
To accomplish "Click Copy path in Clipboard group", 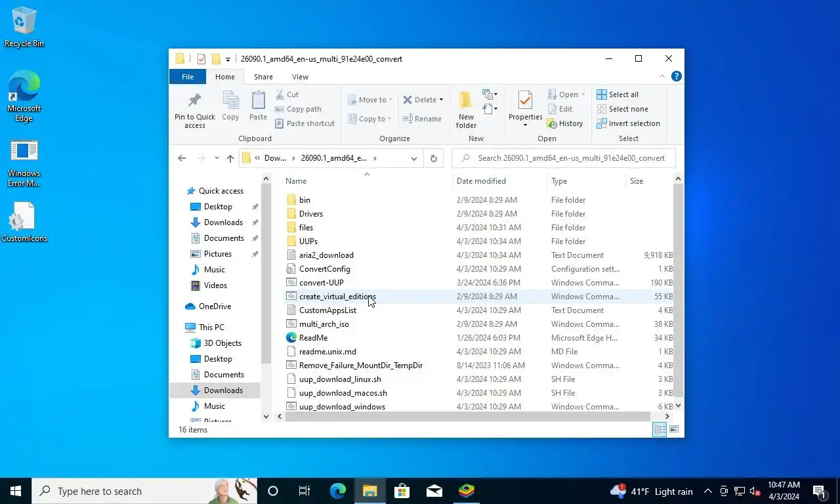I will (x=298, y=109).
